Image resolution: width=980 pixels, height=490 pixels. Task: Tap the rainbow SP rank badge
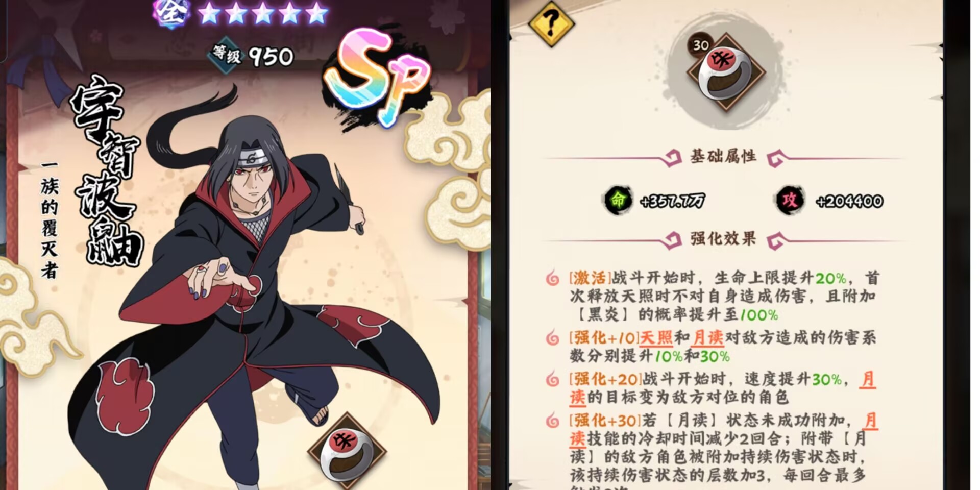click(379, 76)
